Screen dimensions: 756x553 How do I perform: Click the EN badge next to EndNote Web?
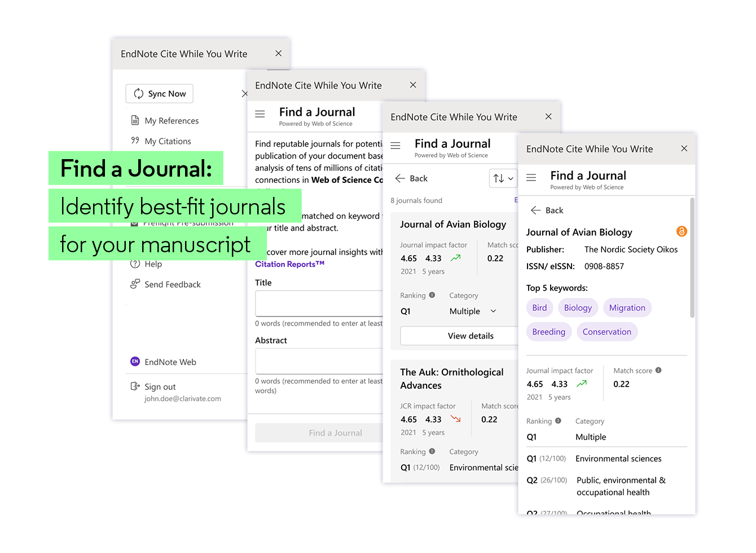pos(135,362)
